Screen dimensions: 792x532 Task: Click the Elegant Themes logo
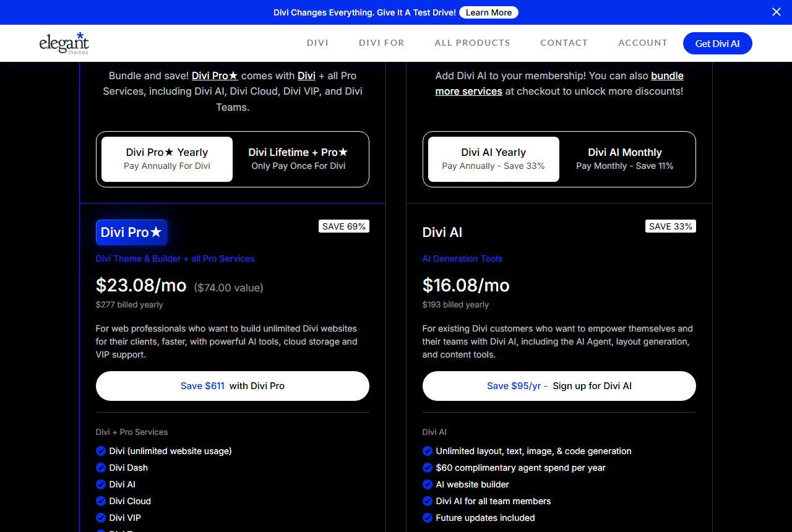coord(64,43)
